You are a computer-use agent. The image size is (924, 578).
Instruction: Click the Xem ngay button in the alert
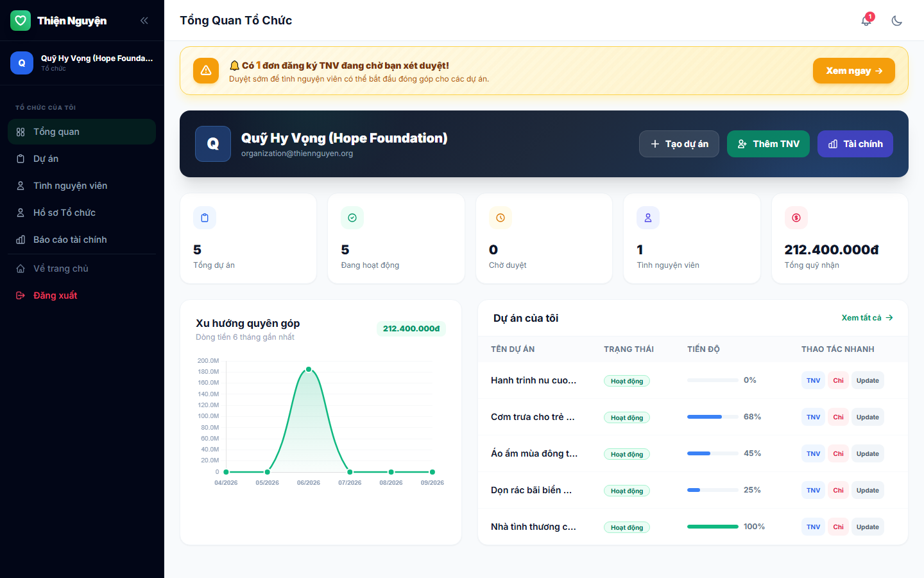coord(854,71)
